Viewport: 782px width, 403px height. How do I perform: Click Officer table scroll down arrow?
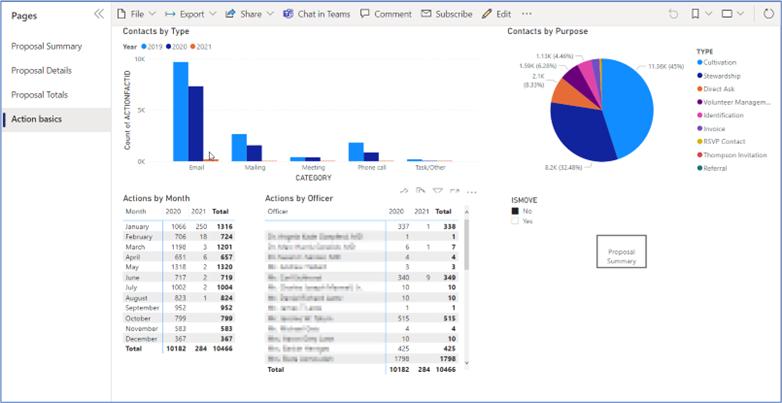467,363
